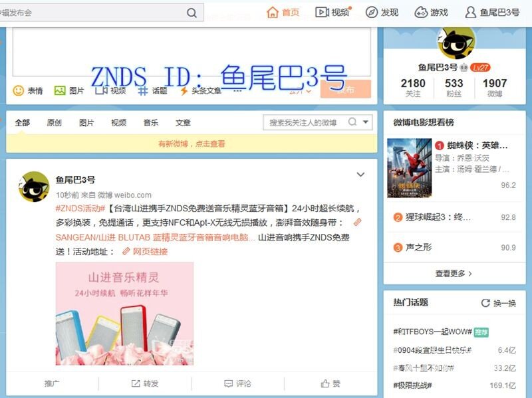532x398 pixels.
Task: Open #和TFBOYS一起WOW# topic
Action: [x=433, y=332]
